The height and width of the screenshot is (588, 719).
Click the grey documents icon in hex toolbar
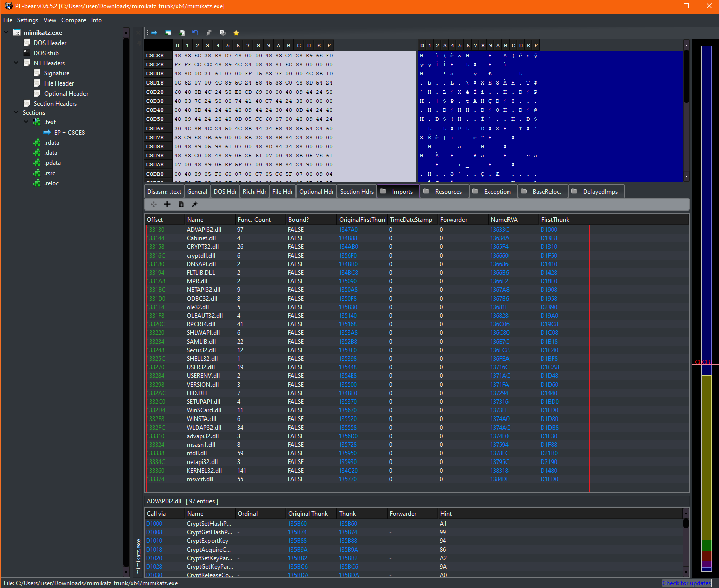223,33
